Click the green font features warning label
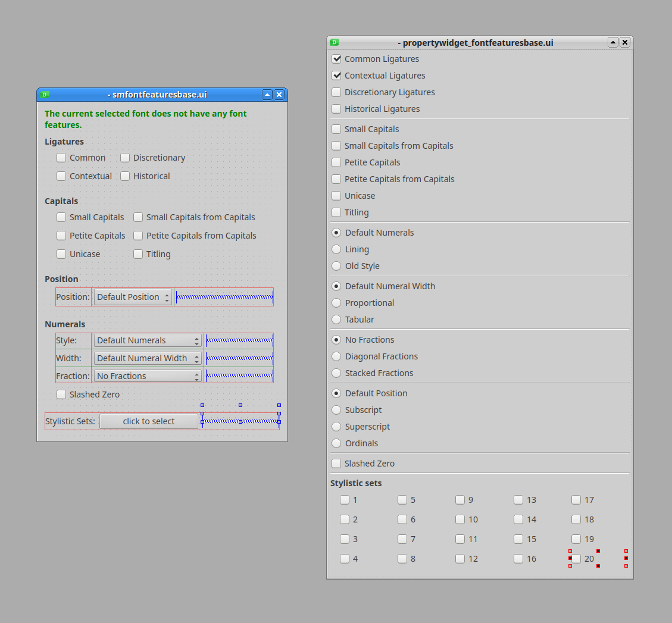 click(145, 119)
